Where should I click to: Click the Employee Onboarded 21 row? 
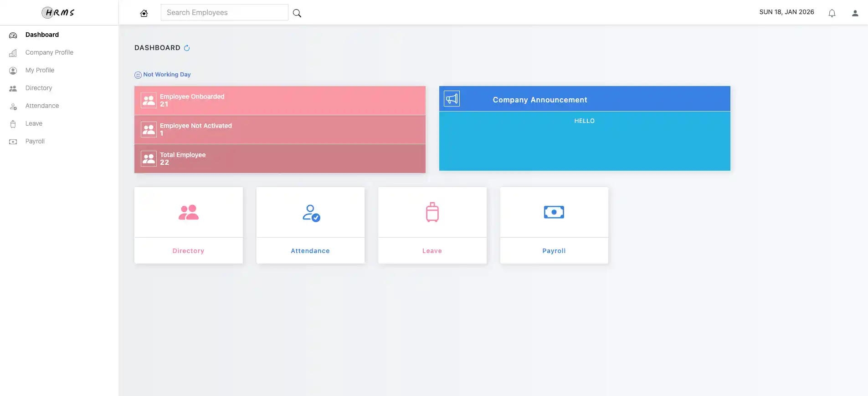280,101
